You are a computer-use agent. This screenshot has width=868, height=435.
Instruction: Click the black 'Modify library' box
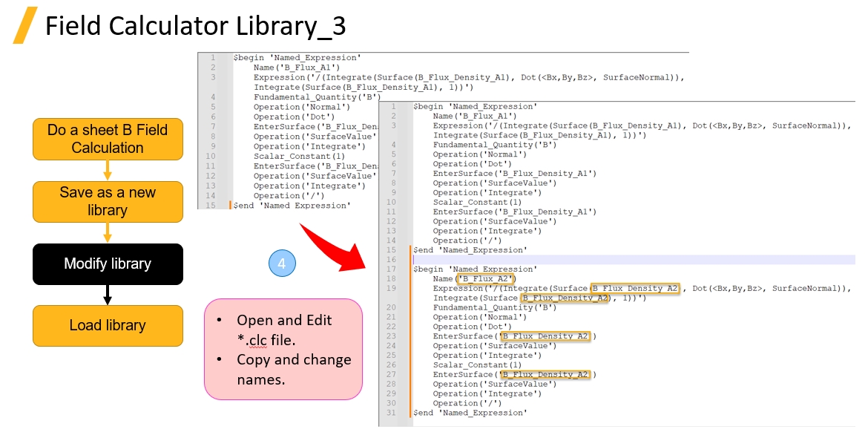108,264
